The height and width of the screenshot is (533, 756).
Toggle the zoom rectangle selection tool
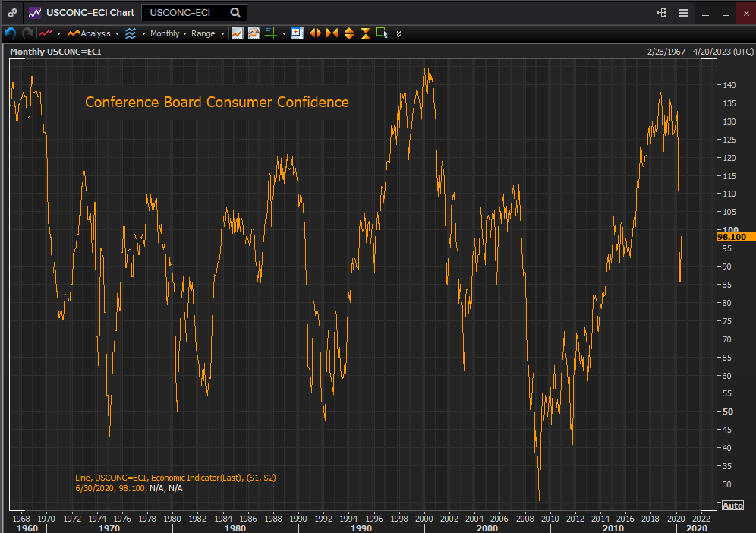(x=383, y=33)
